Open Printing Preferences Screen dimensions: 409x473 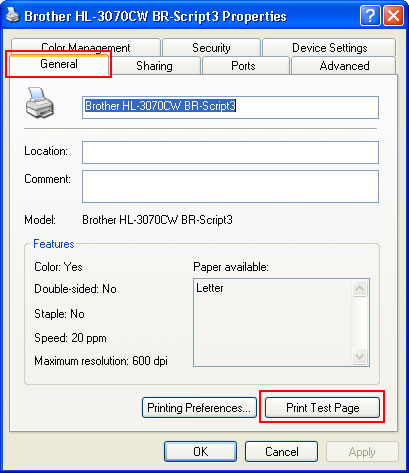pos(199,407)
